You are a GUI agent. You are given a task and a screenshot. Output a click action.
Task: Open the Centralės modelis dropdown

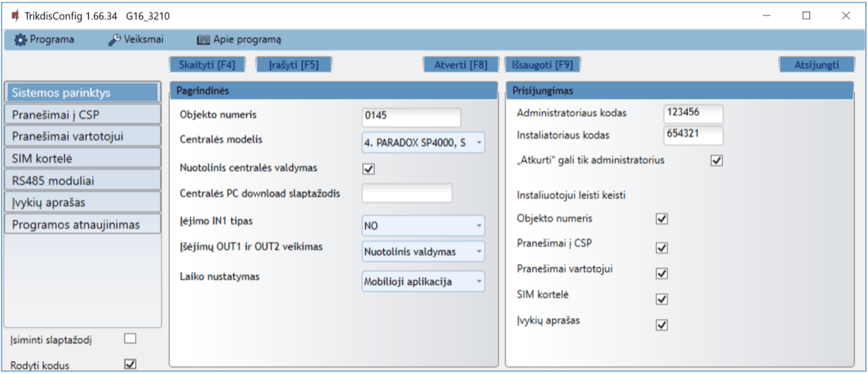(423, 143)
